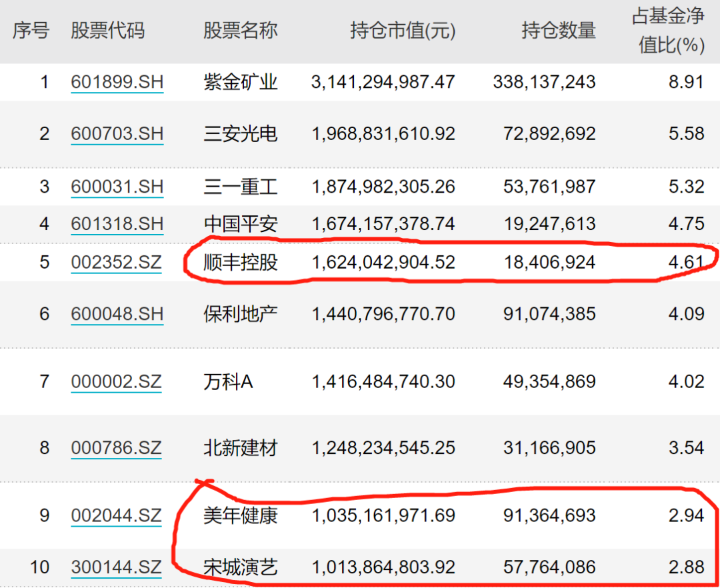
Task: Select stock name 三安光电
Action: [x=241, y=134]
